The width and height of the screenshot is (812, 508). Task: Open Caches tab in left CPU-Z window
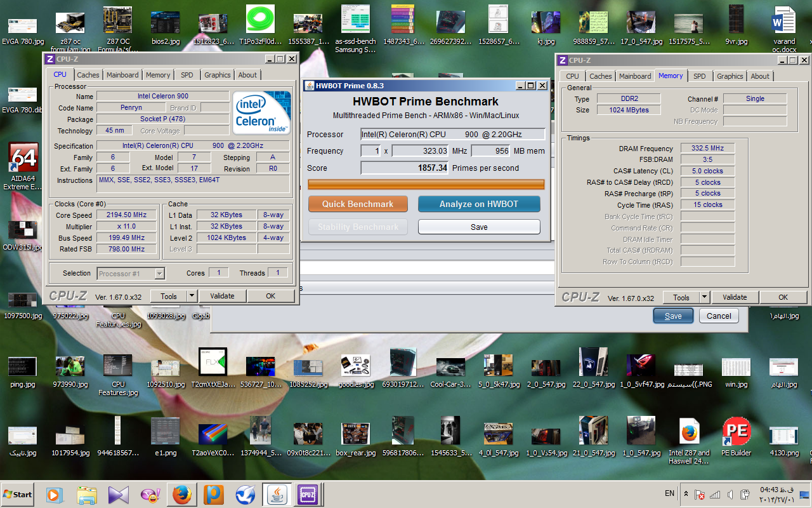pyautogui.click(x=88, y=75)
